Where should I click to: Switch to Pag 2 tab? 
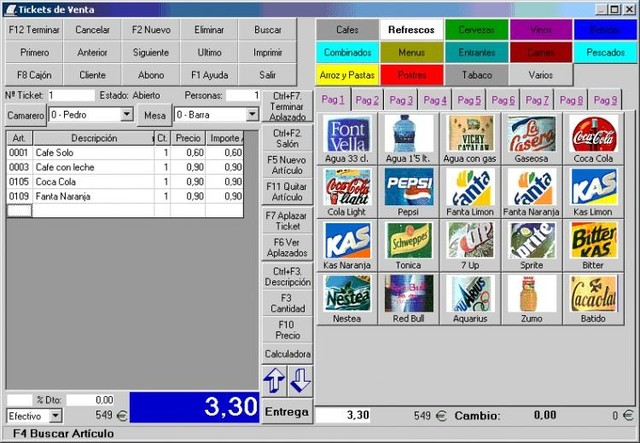[x=367, y=100]
